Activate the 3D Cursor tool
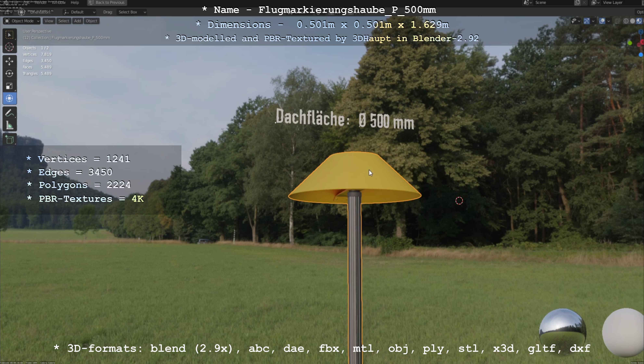This screenshot has height=364, width=644. coord(9,47)
